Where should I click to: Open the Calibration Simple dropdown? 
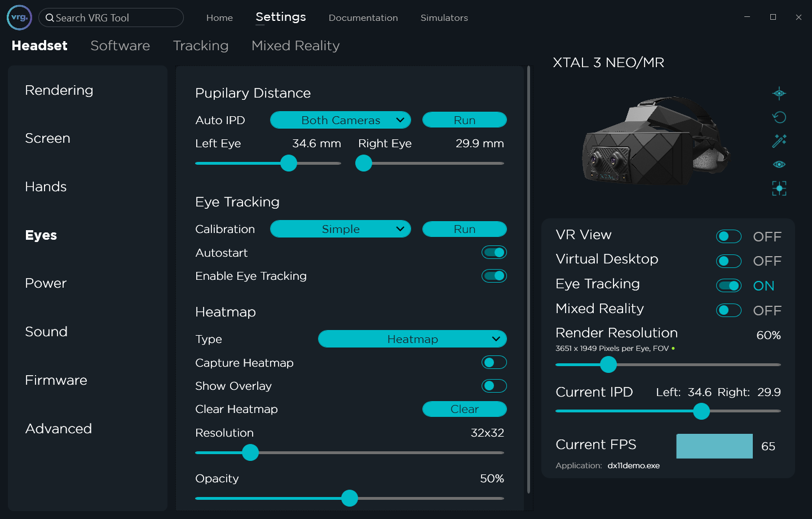341,229
